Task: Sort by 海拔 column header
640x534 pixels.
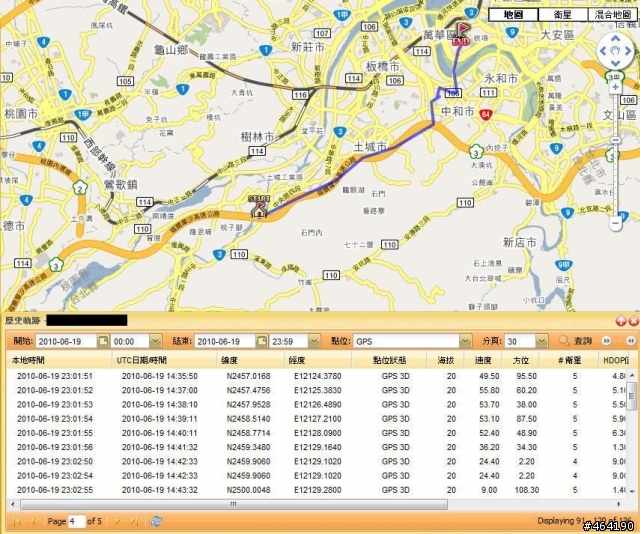Action: pyautogui.click(x=445, y=360)
